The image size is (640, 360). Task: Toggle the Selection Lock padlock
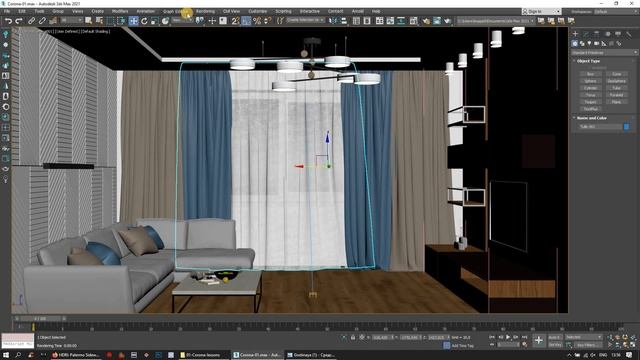[353, 338]
